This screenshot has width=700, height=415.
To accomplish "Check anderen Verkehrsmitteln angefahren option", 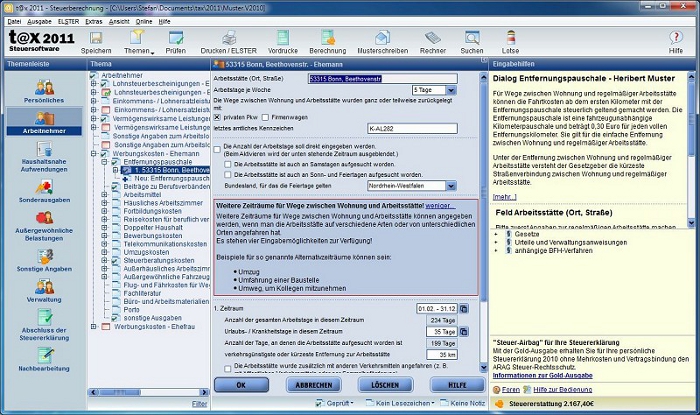I will 228,369.
